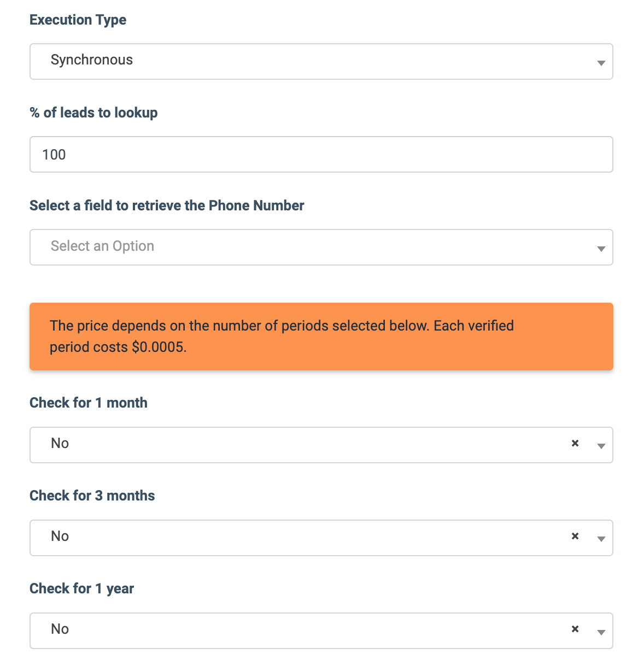
Task: Click the Check for 1 year label
Action: 82,589
